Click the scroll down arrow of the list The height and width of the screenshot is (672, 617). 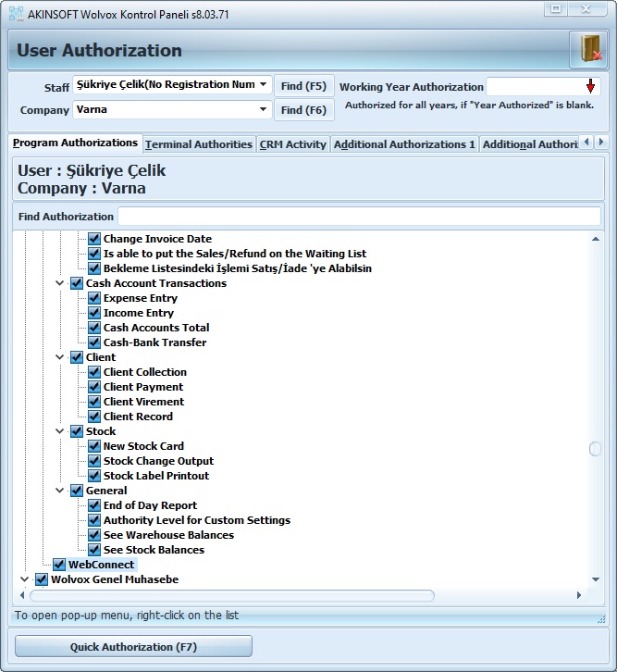point(595,579)
